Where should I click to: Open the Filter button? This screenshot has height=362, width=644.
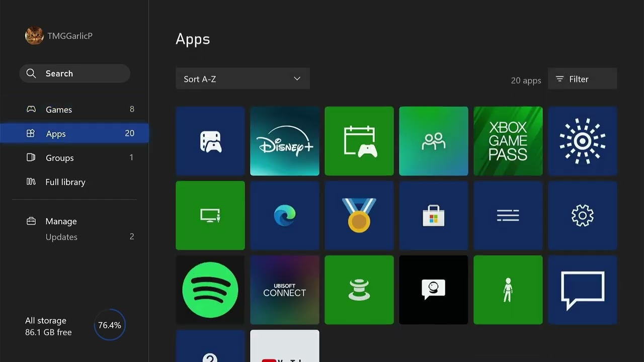pos(583,79)
